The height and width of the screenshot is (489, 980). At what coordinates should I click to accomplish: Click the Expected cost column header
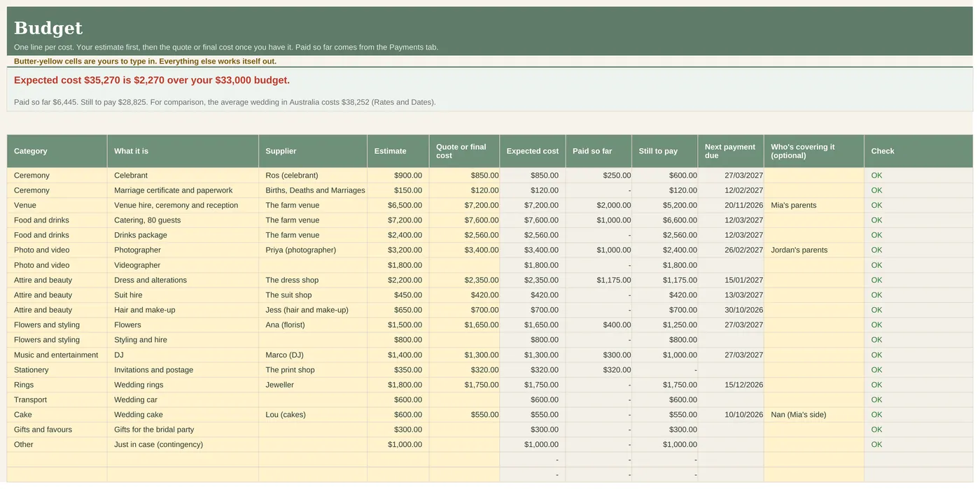coord(533,151)
